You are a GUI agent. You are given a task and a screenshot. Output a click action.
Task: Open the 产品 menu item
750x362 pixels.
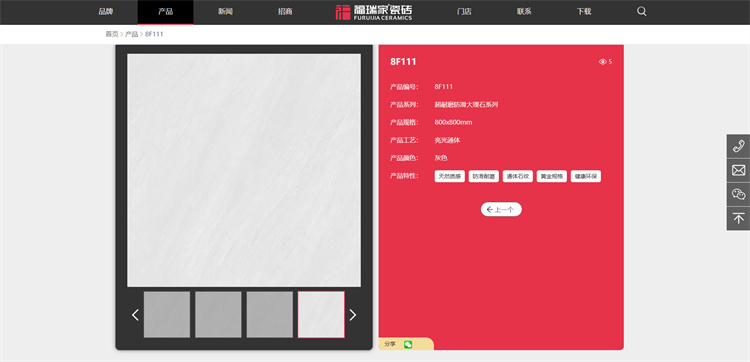point(165,11)
